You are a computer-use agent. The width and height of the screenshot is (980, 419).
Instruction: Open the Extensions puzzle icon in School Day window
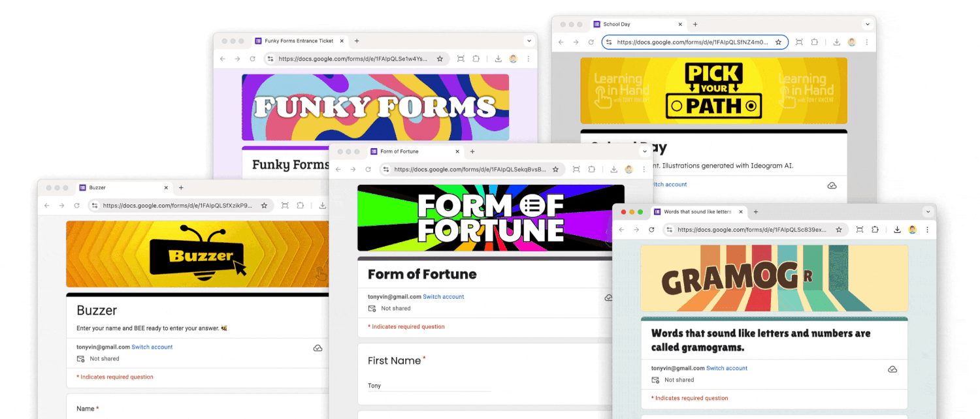(815, 42)
